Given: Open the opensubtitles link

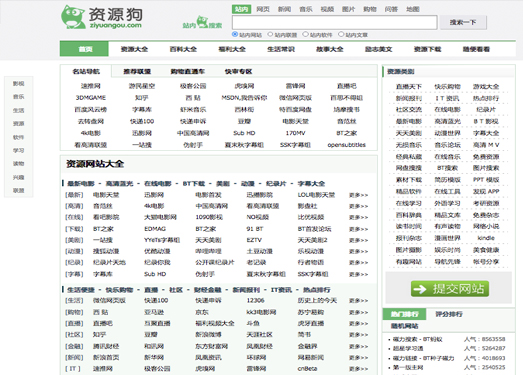Looking at the screenshot, I should pos(347,145).
